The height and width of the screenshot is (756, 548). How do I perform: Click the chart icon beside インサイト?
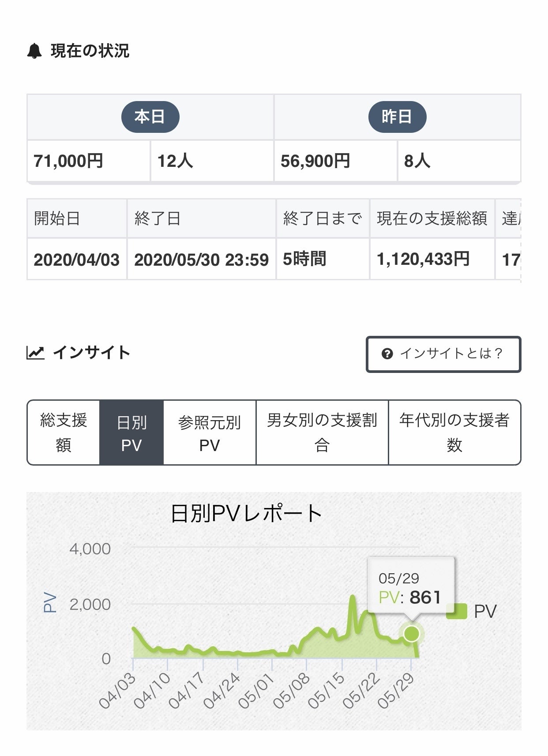click(35, 353)
